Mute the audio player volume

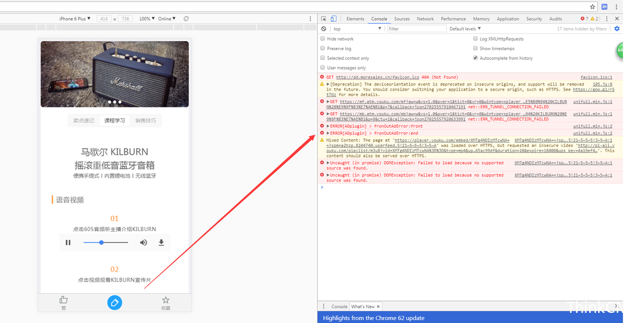coord(143,242)
